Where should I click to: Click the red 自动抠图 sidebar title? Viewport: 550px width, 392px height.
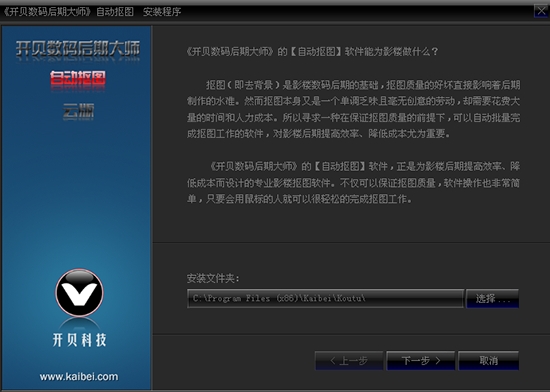pyautogui.click(x=78, y=78)
